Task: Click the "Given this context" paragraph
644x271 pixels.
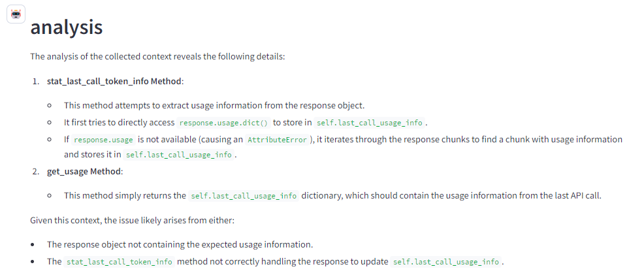Action: pyautogui.click(x=132, y=220)
